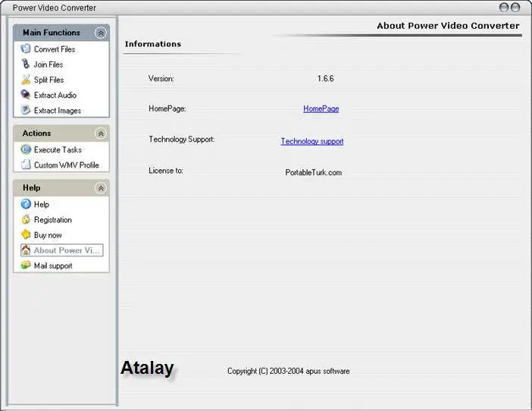
Task: Select Join Files in sidebar
Action: pyautogui.click(x=49, y=64)
